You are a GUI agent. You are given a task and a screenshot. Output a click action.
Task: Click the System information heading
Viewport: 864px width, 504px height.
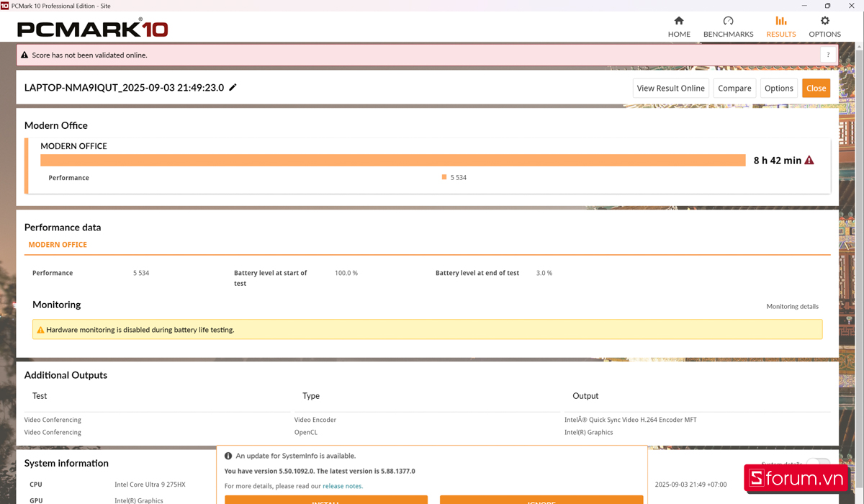point(66,463)
